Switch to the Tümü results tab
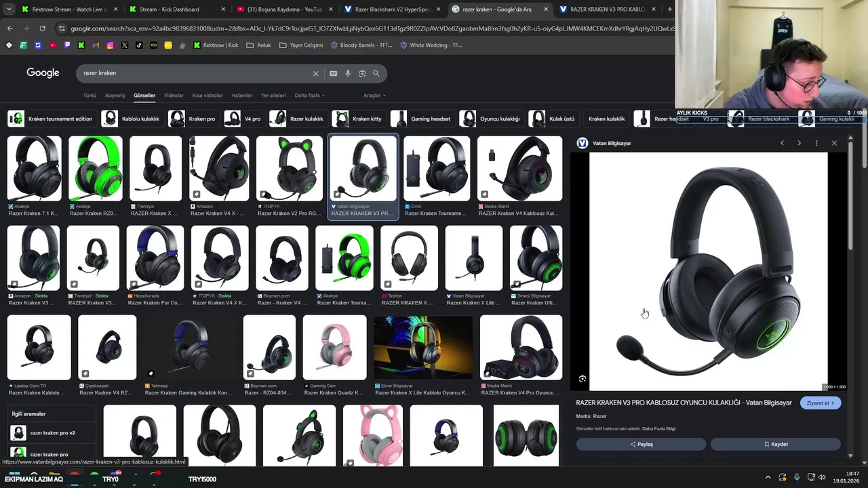 pos(90,96)
